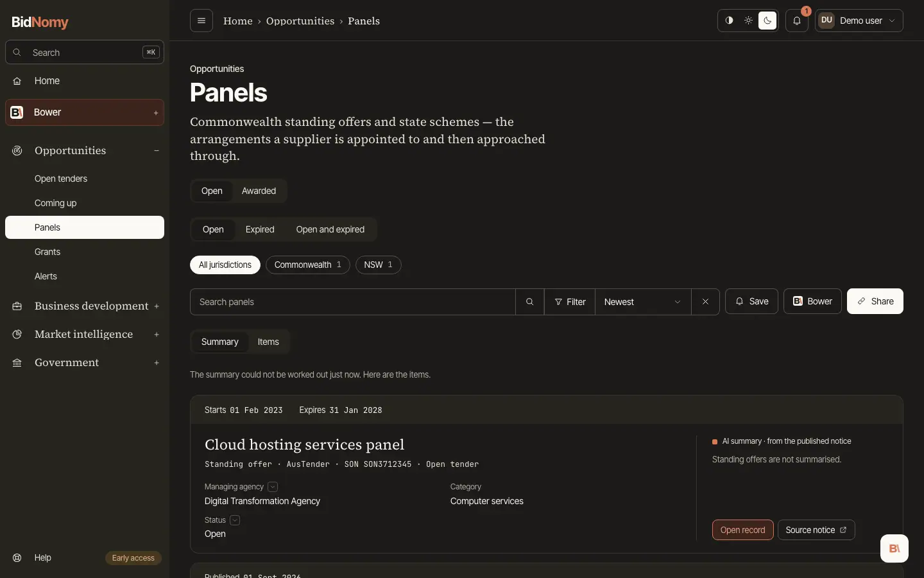Open notifications bell

tap(797, 21)
